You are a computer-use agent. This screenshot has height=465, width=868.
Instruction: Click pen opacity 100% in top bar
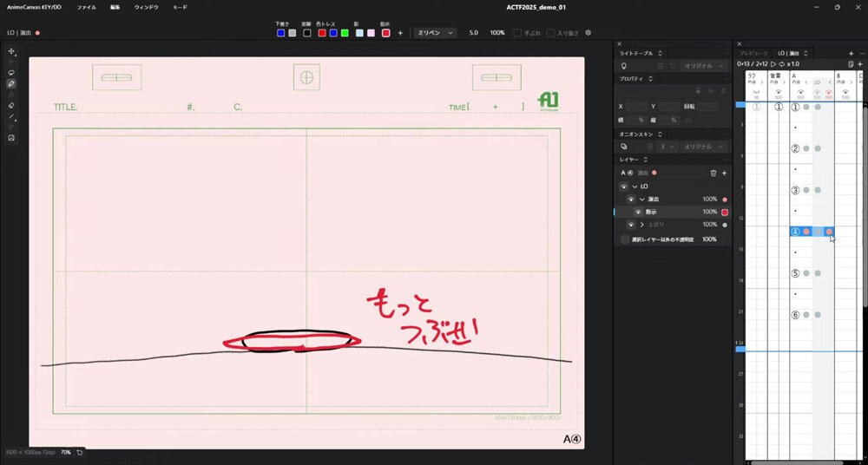click(x=497, y=33)
